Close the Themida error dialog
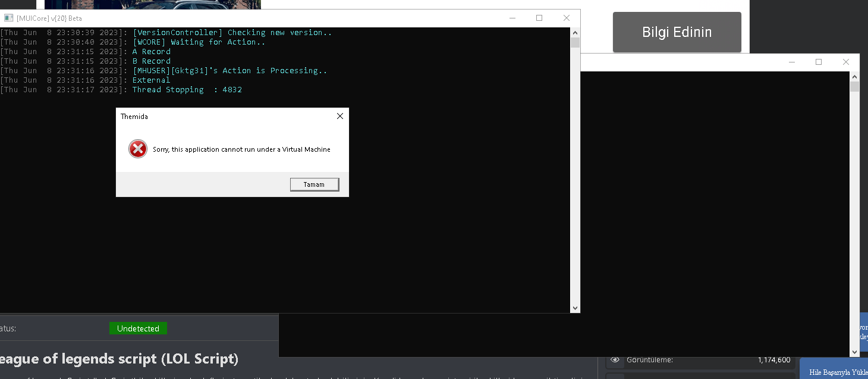The width and height of the screenshot is (868, 379). pos(340,116)
